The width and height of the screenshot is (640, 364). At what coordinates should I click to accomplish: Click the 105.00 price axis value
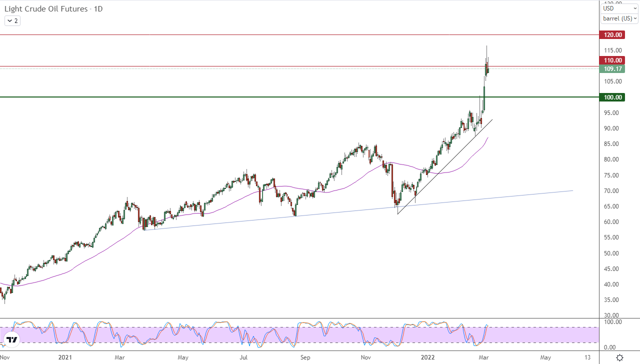(x=612, y=81)
